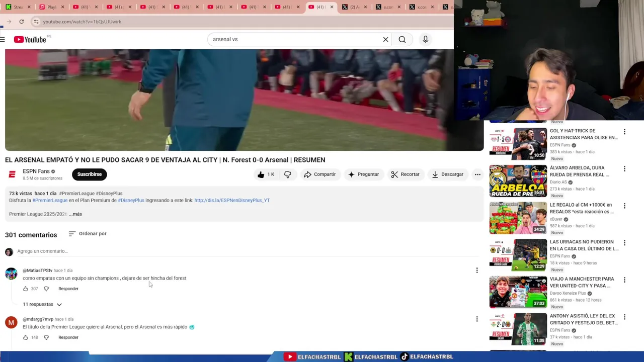Open ESPN Fans channel avatar
This screenshot has width=644, height=362.
point(12,174)
